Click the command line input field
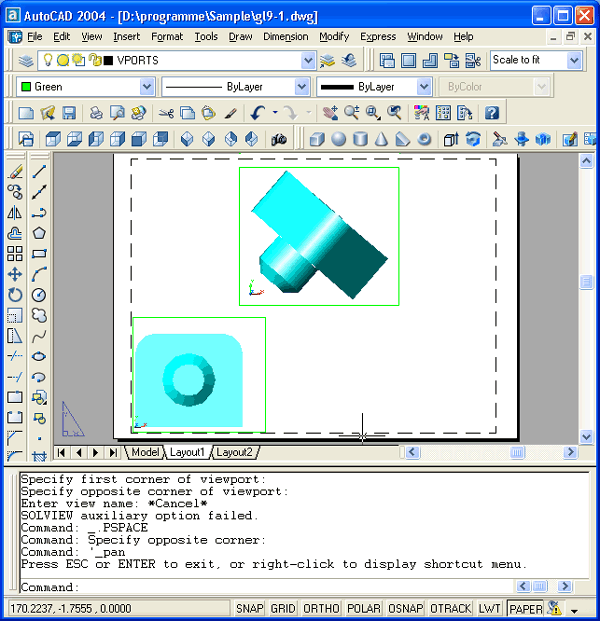 pyautogui.click(x=300, y=588)
